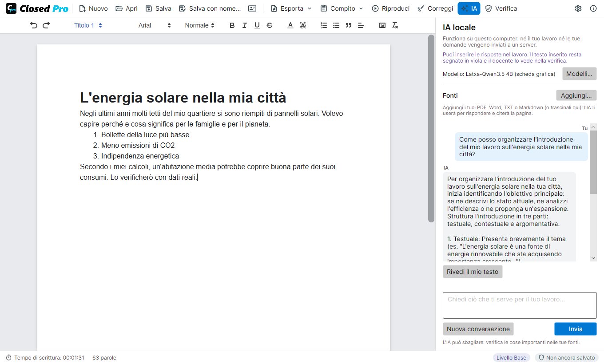
Task: Expand the Compito menu
Action: 341,8
